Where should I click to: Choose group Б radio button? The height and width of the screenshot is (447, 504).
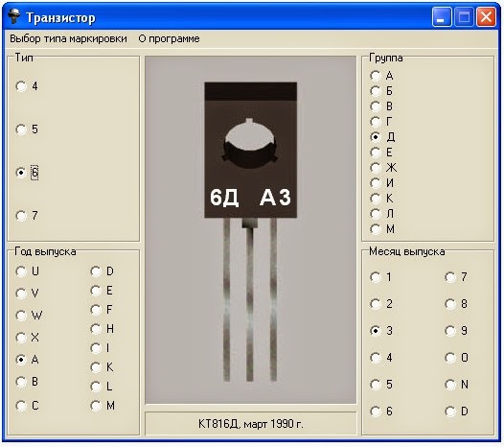pos(376,91)
